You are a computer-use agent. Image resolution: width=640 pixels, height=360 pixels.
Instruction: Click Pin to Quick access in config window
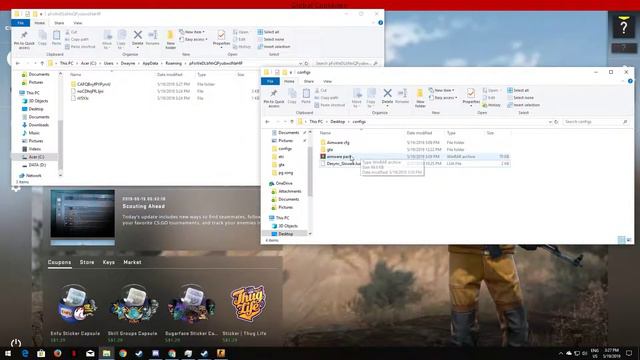pyautogui.click(x=273, y=98)
